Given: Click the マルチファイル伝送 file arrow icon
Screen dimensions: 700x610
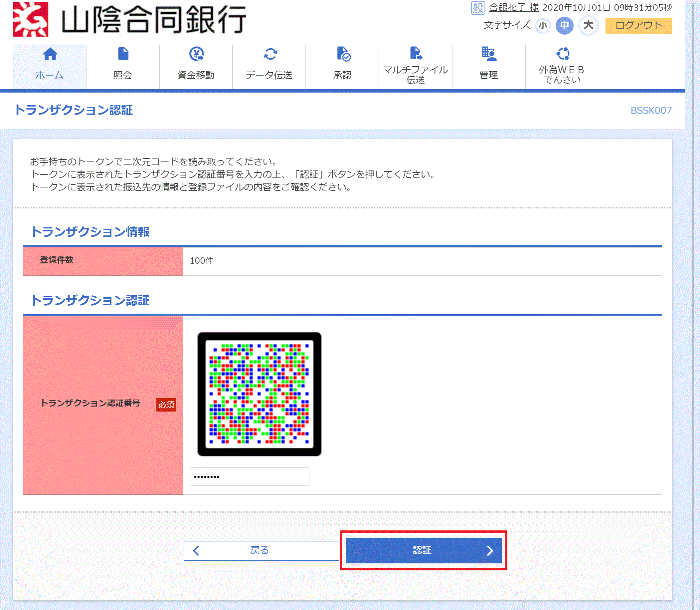Looking at the screenshot, I should coord(416,53).
